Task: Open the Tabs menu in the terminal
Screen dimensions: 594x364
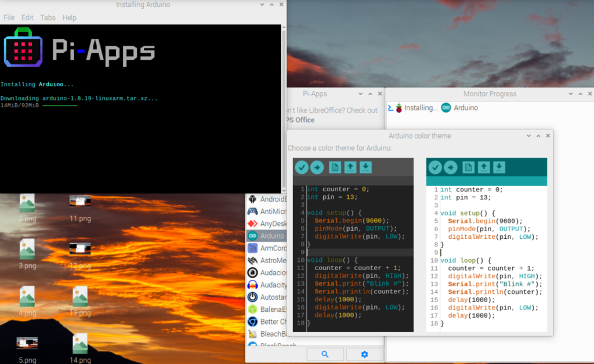Action: click(x=48, y=17)
